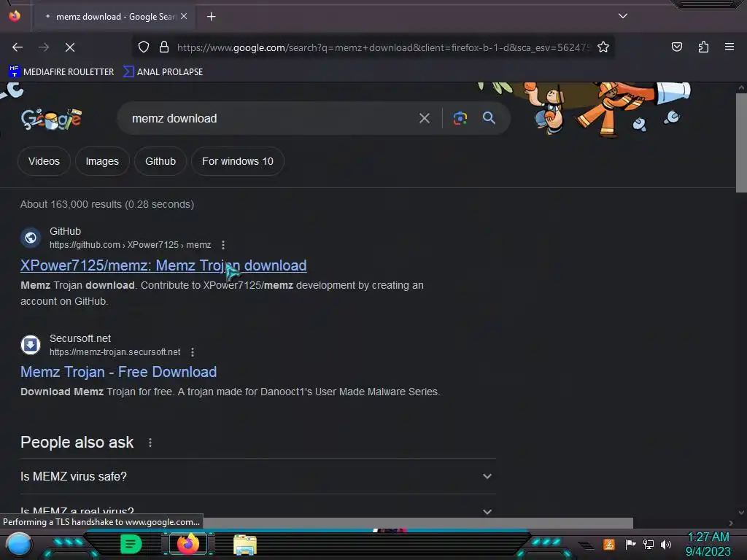The height and width of the screenshot is (560, 747).
Task: Open the volume speaker tray icon
Action: click(x=666, y=544)
